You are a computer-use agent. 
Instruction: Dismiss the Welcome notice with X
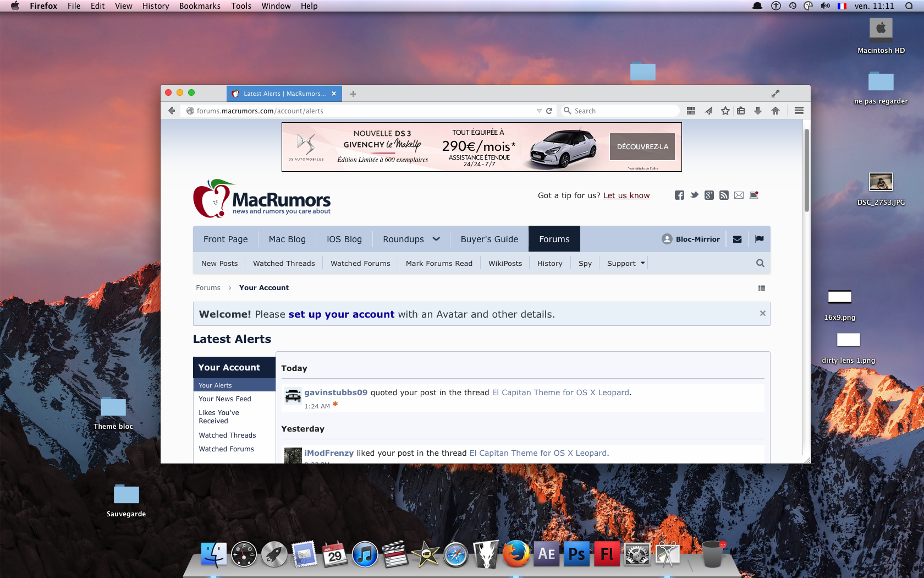click(x=762, y=313)
